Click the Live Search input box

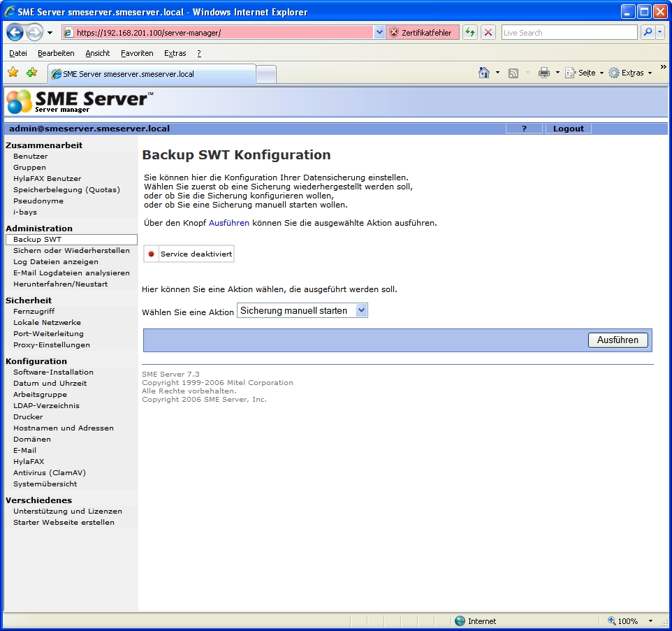pos(569,33)
